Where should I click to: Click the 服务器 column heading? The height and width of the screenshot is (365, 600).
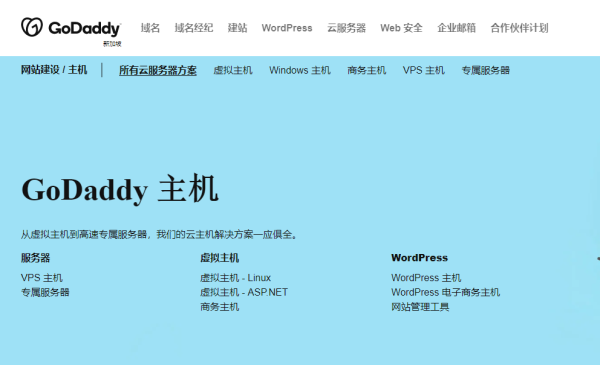pos(36,258)
